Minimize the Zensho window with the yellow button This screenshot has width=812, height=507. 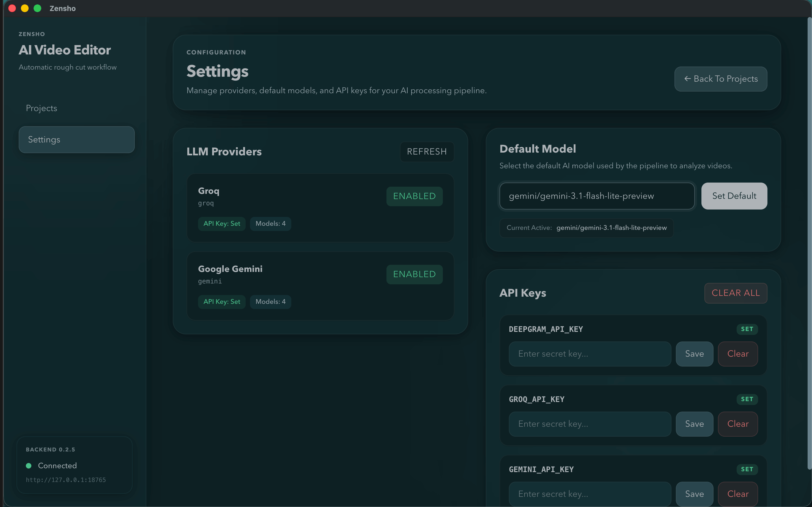click(x=25, y=8)
